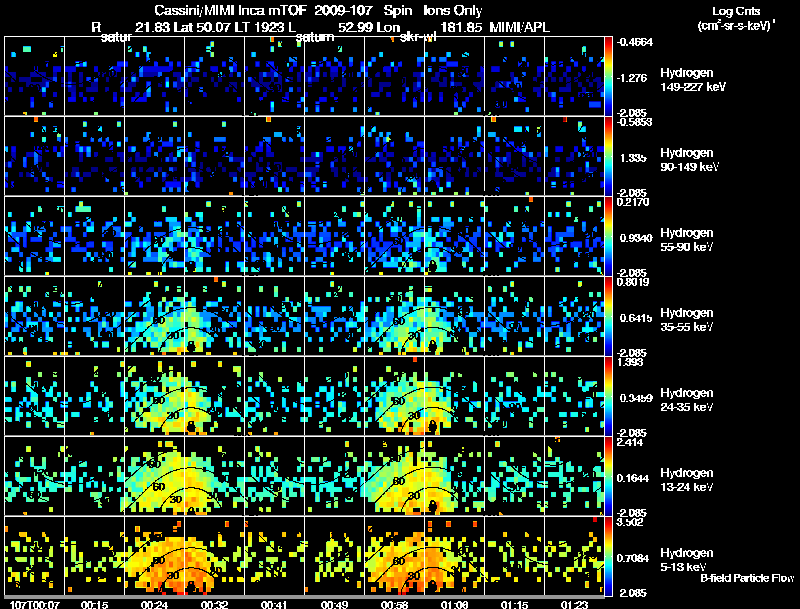Click the 'Hydrogen 149-227 keV' row label
Screen dimensions: 800x609
pyautogui.click(x=692, y=80)
